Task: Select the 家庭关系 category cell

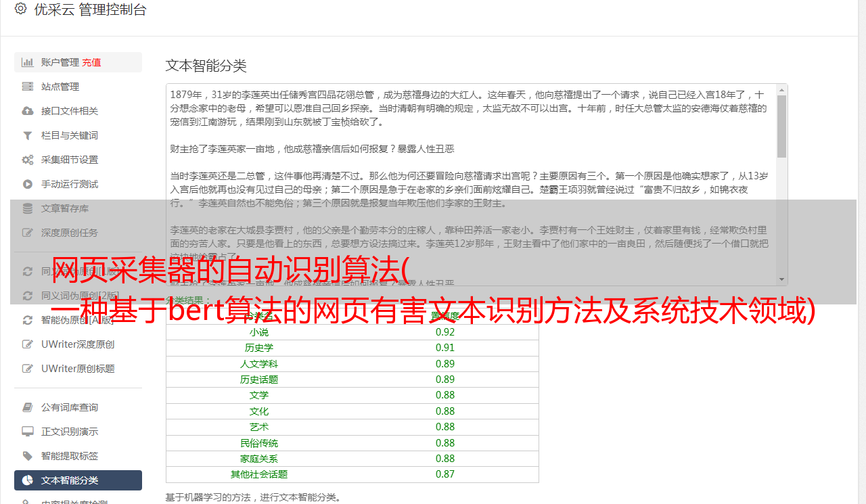Action: coord(259,459)
